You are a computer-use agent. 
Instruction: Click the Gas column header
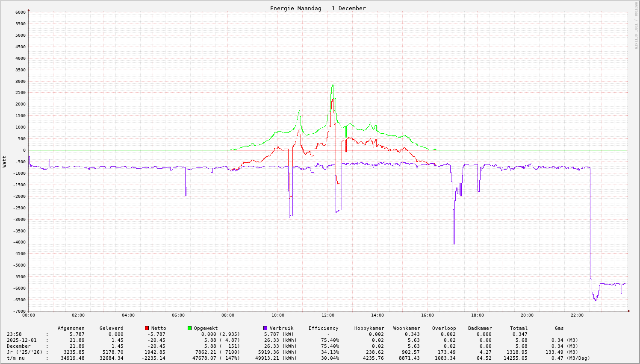coord(559,328)
